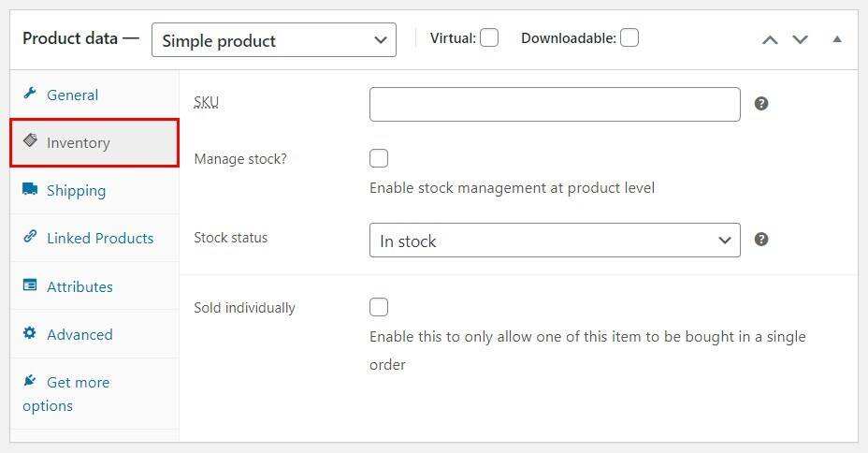Move the Product data panel up
868x453 pixels.
coord(770,39)
